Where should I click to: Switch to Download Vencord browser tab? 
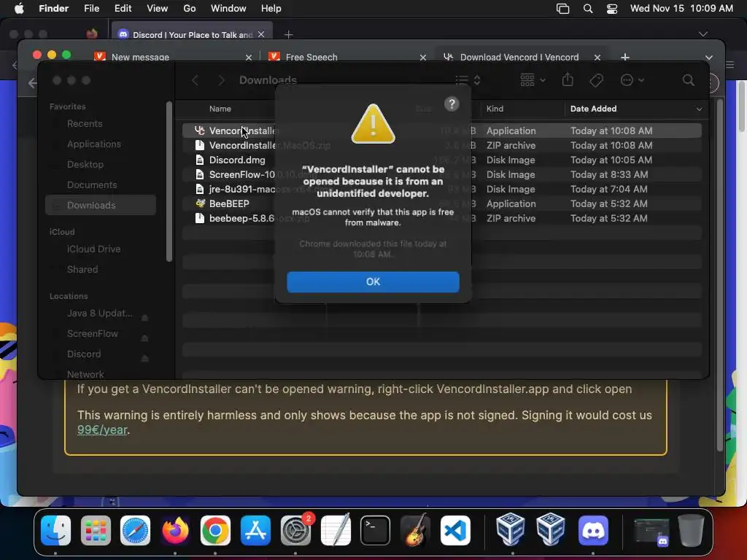[x=521, y=57]
